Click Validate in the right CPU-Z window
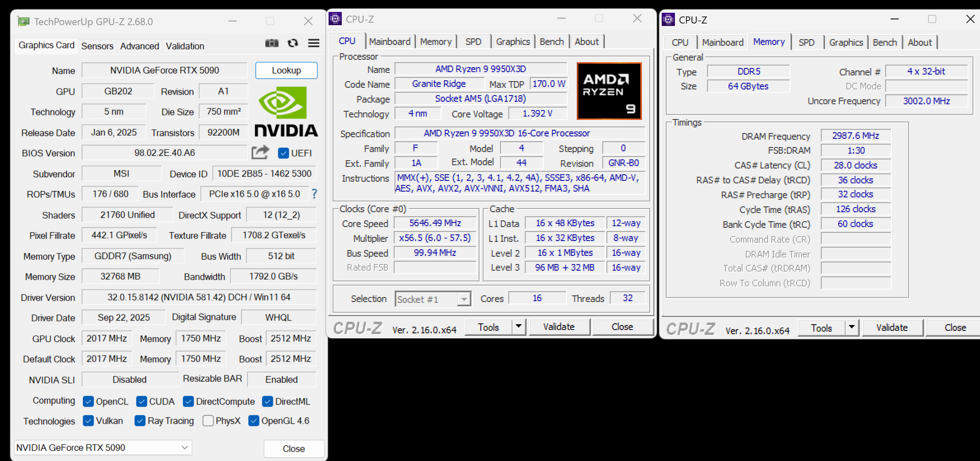This screenshot has height=461, width=980. [x=892, y=328]
